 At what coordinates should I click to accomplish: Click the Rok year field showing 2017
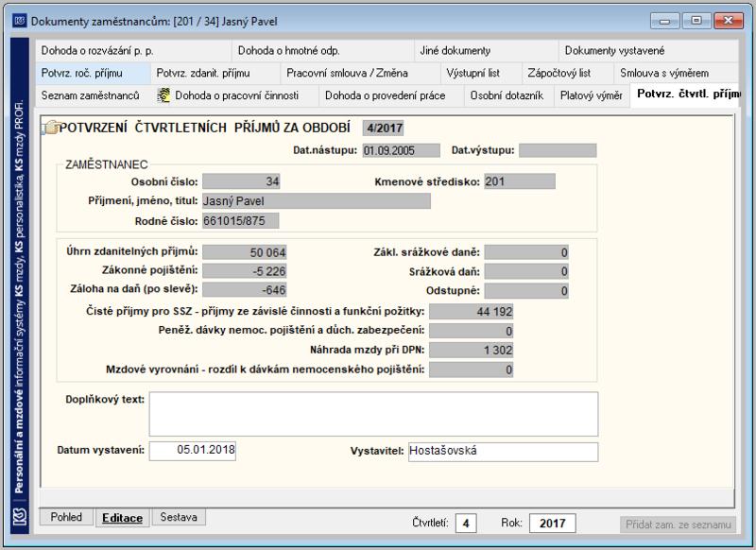tap(553, 524)
